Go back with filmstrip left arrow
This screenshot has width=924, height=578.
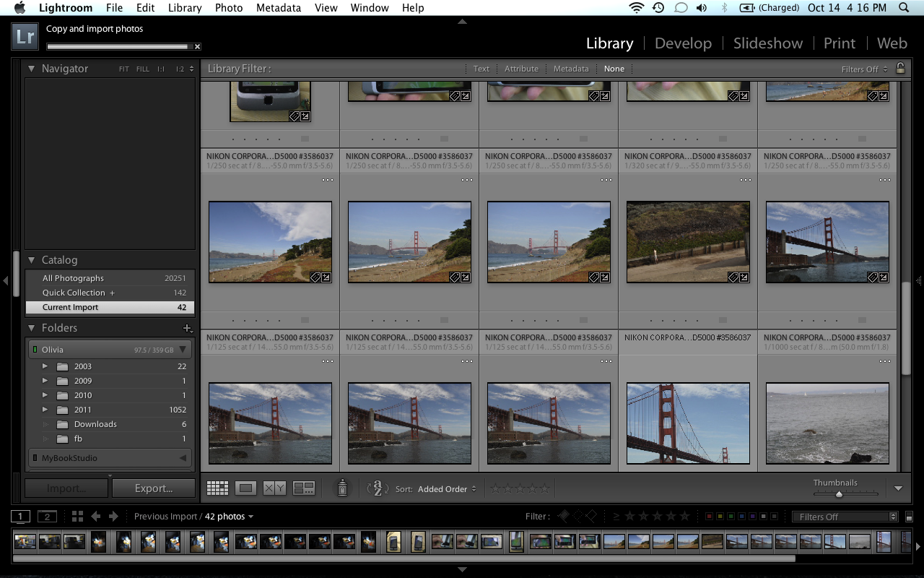coord(96,516)
